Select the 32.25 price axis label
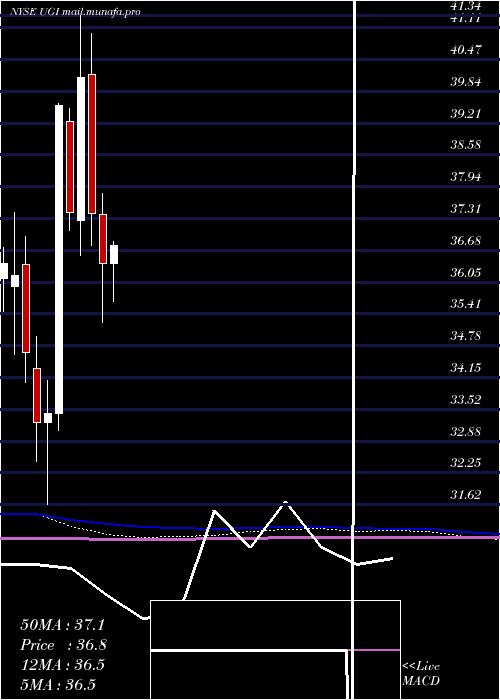The height and width of the screenshot is (700, 500). coord(467,463)
